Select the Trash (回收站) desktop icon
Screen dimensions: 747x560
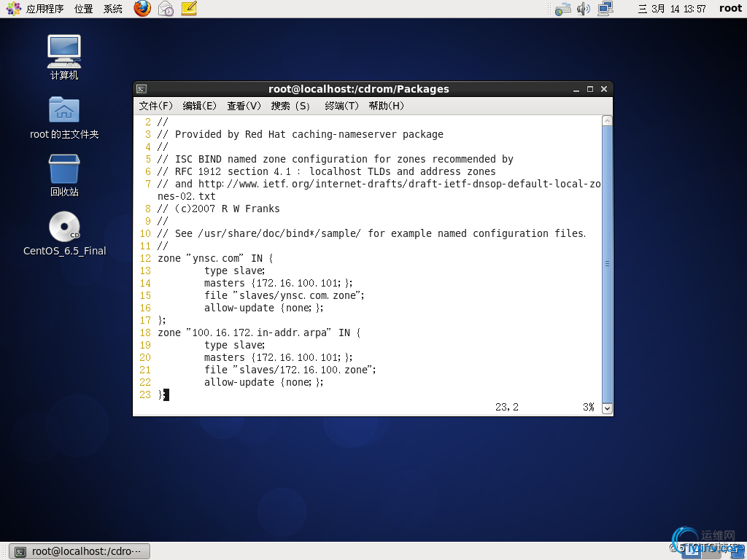(x=64, y=175)
